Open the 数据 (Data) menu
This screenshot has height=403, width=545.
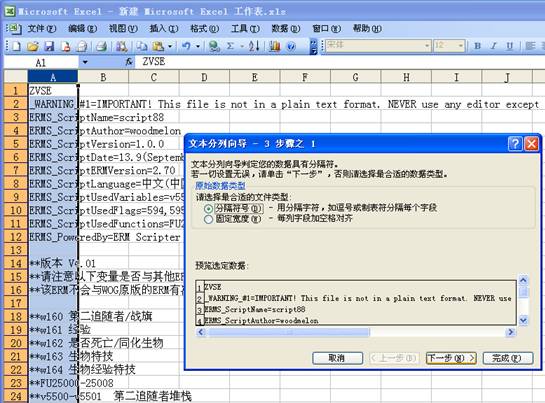pos(286,29)
